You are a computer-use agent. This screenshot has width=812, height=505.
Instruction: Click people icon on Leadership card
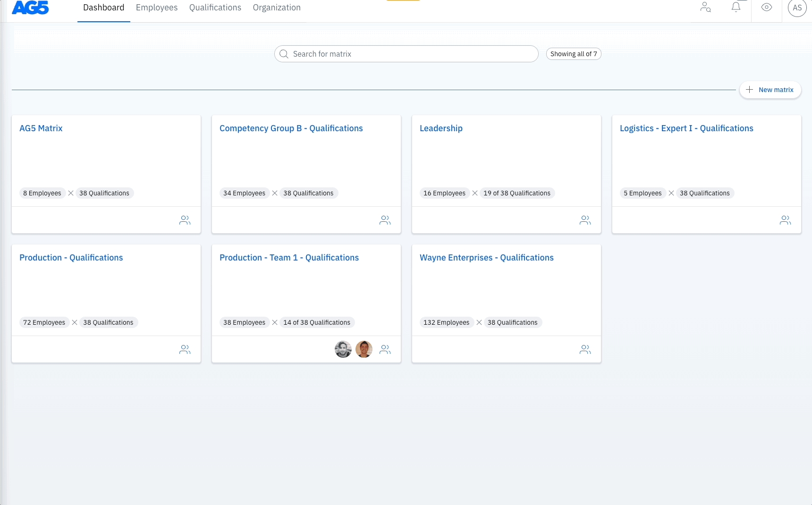585,220
